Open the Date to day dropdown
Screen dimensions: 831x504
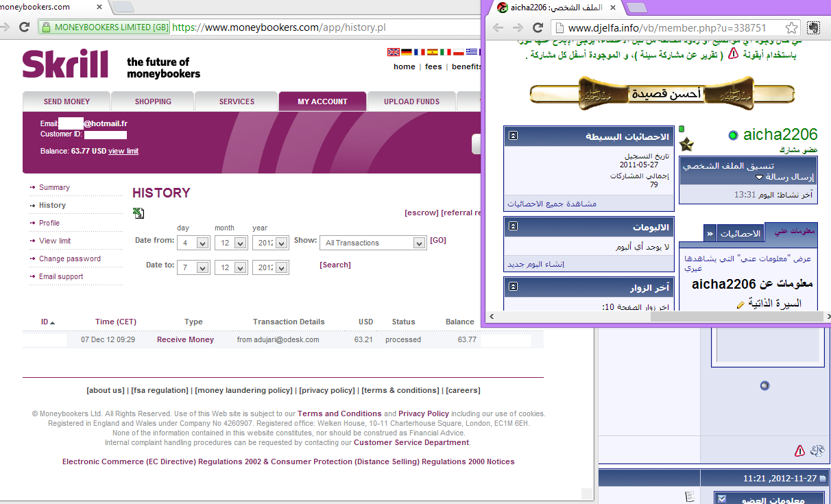coord(193,267)
